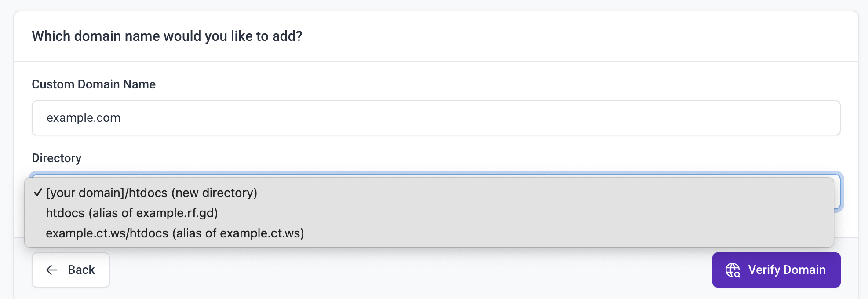Click '(alias of example.ct.ws)' in the list
868x299 pixels.
click(238, 233)
